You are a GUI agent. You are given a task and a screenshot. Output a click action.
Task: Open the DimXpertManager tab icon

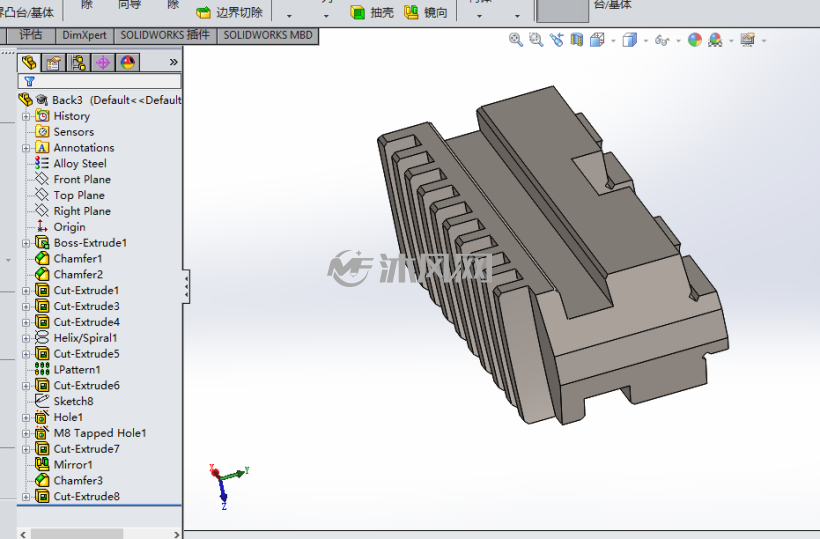click(103, 63)
